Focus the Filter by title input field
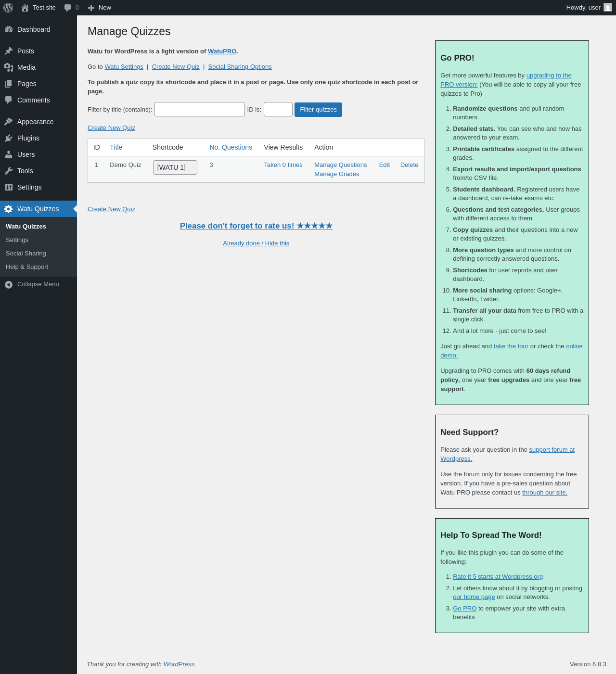 [200, 109]
